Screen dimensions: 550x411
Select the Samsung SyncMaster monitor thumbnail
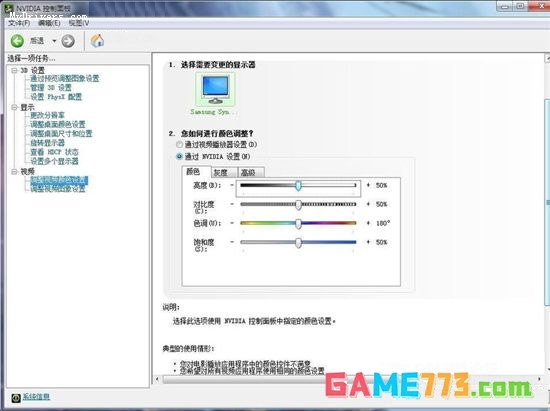(215, 90)
